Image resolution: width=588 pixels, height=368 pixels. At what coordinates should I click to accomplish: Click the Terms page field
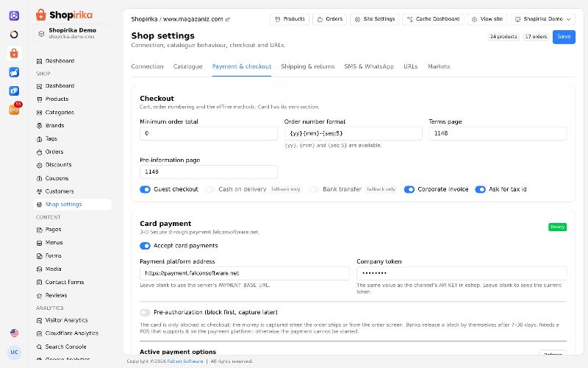pyautogui.click(x=498, y=134)
